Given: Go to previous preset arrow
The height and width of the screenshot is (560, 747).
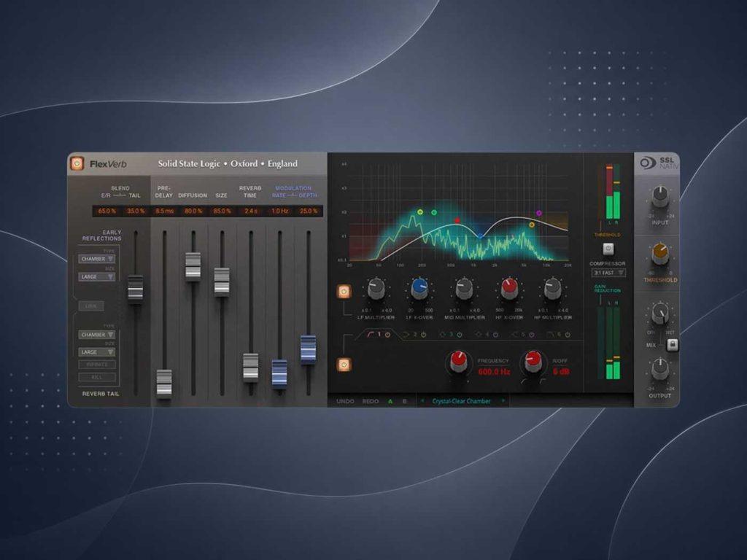Looking at the screenshot, I should 422,401.
